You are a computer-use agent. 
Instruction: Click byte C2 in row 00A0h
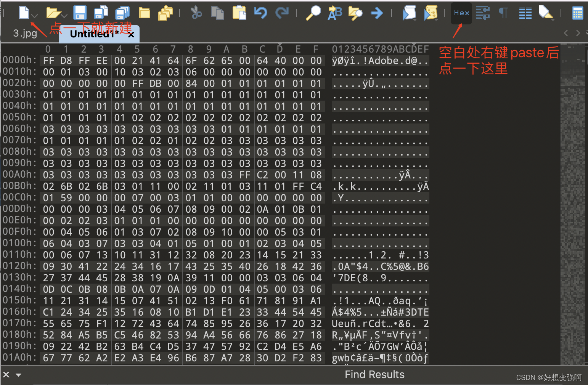click(262, 175)
